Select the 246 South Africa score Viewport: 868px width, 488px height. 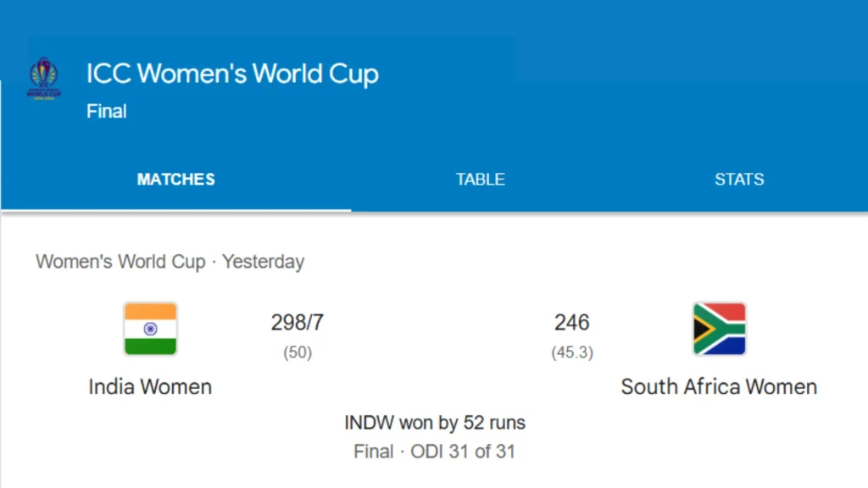[572, 322]
